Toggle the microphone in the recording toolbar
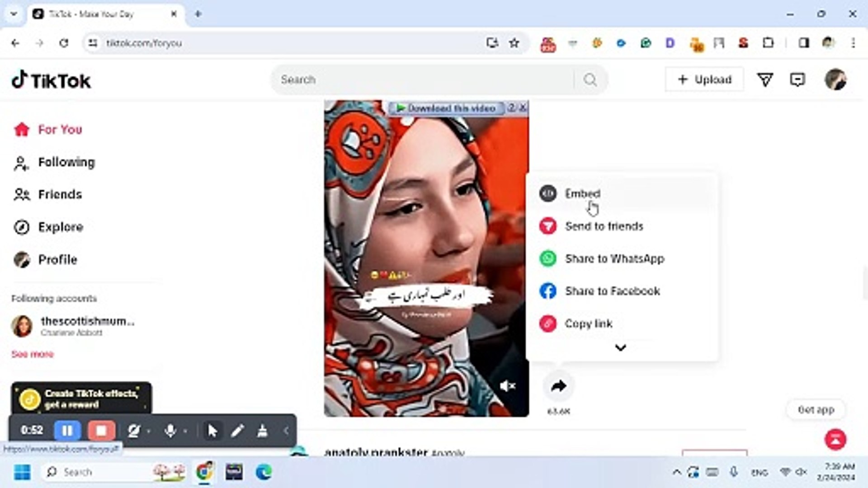Screen dimensions: 868x488 (170, 431)
